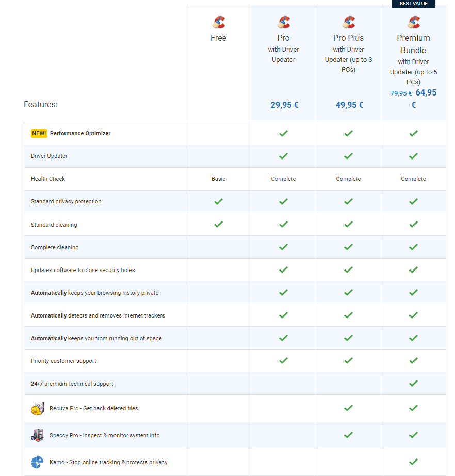Viewport: 455px width, 476px height.
Task: Click Standard privacy protection checkmark under Free
Action: pyautogui.click(x=218, y=201)
